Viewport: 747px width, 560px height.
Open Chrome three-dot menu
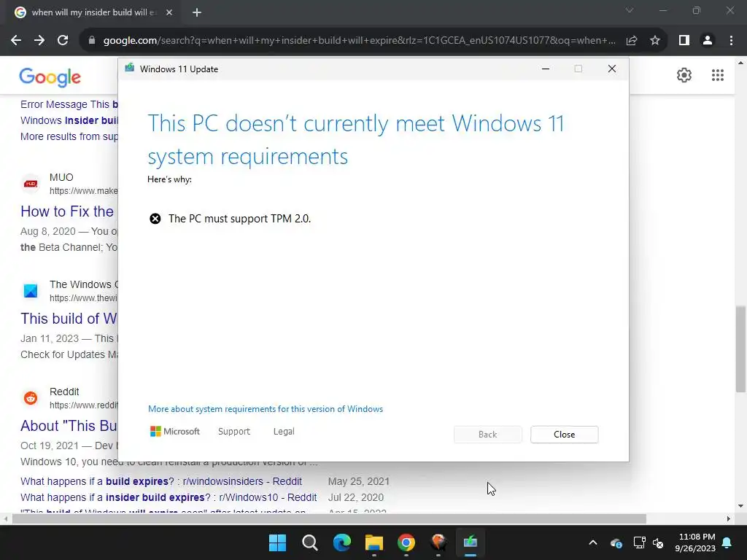[x=731, y=41]
